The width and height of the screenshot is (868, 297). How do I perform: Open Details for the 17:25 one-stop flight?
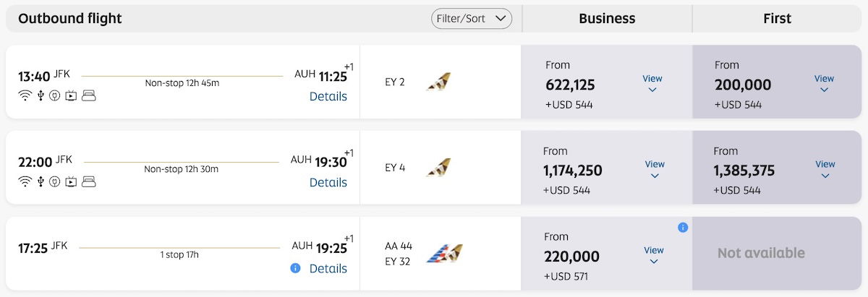click(328, 268)
